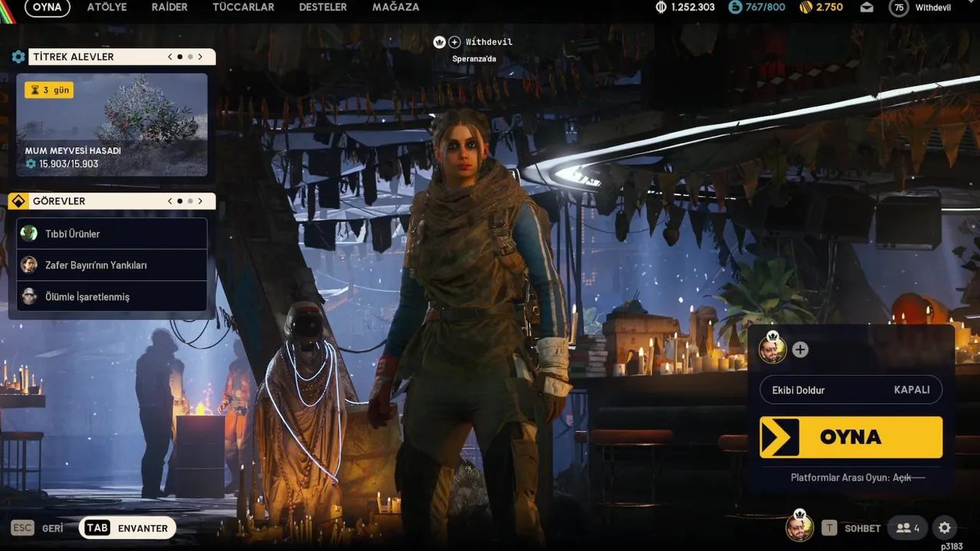This screenshot has width=980, height=551.
Task: Click the 2.750 token balance value
Action: pyautogui.click(x=829, y=8)
